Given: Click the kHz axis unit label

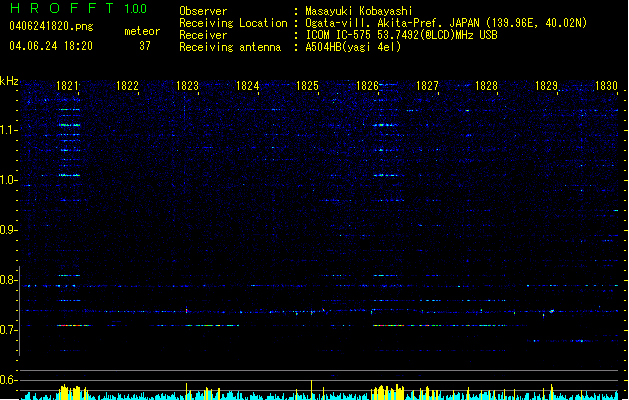Looking at the screenshot, I should pos(9,81).
